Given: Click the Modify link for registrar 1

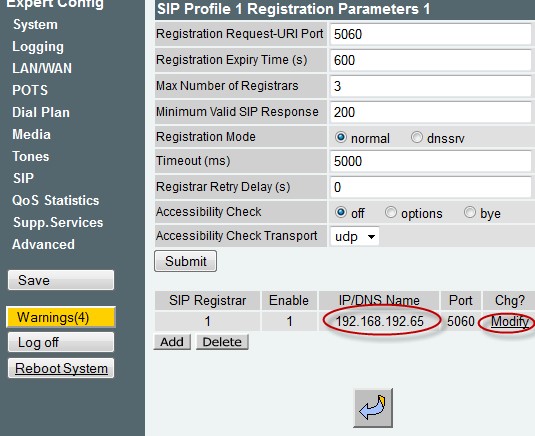Looking at the screenshot, I should click(x=509, y=321).
